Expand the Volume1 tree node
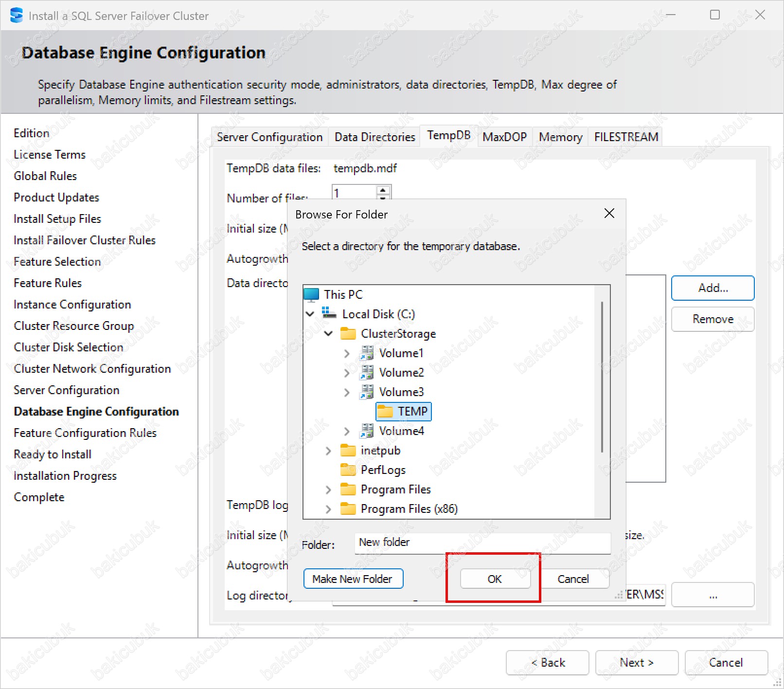This screenshot has height=689, width=784. [346, 354]
